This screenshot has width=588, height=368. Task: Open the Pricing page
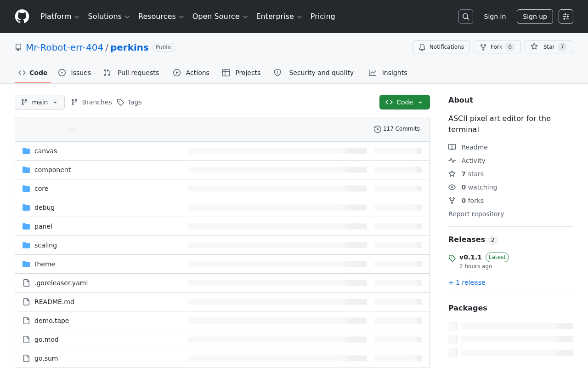(322, 17)
